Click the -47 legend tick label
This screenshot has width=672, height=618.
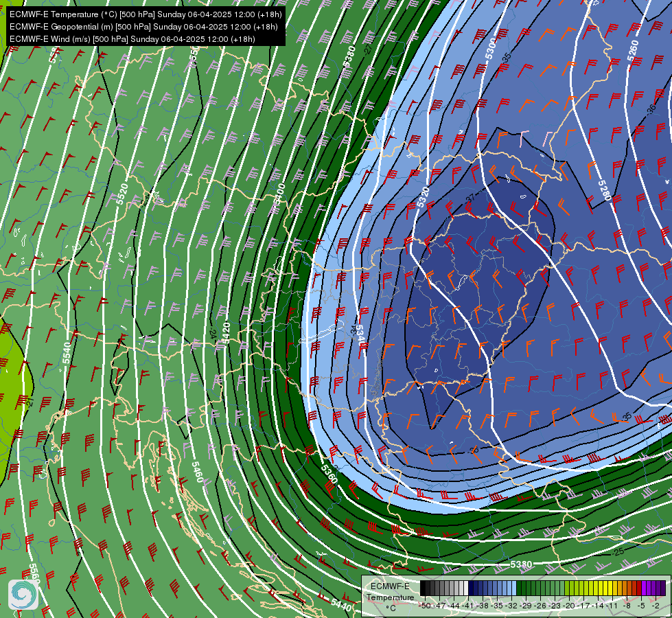440,606
